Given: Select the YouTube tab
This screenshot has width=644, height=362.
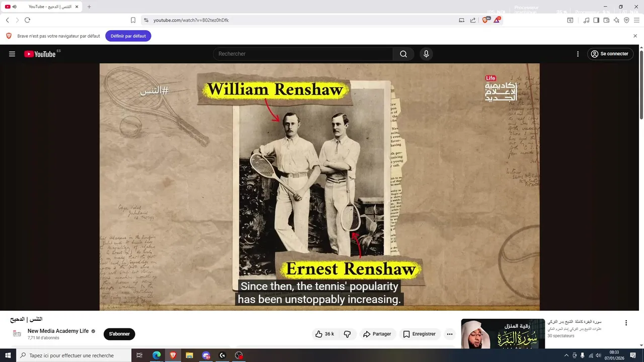Looking at the screenshot, I should [43, 7].
